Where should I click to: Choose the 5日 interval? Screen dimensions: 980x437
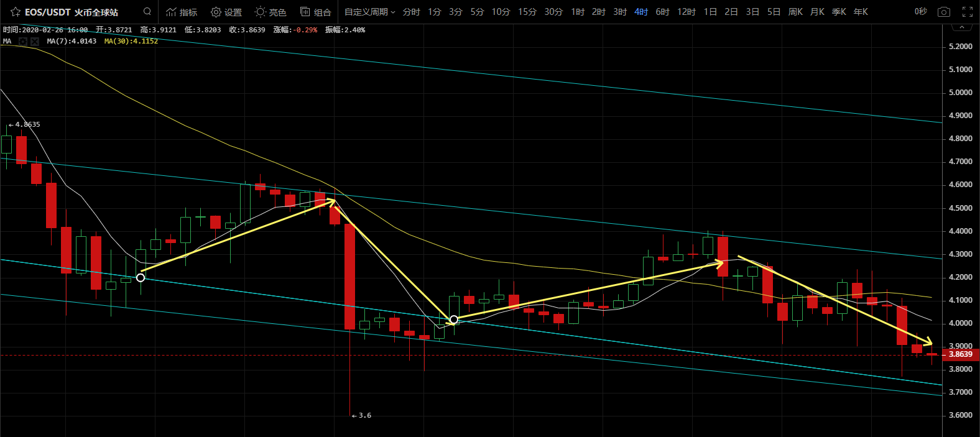point(774,12)
